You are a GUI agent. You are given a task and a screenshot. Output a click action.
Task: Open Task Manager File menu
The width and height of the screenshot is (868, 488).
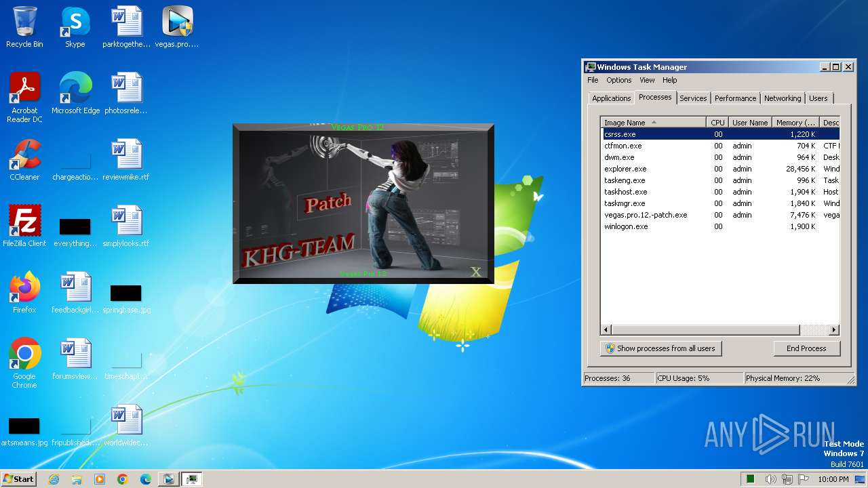point(593,80)
